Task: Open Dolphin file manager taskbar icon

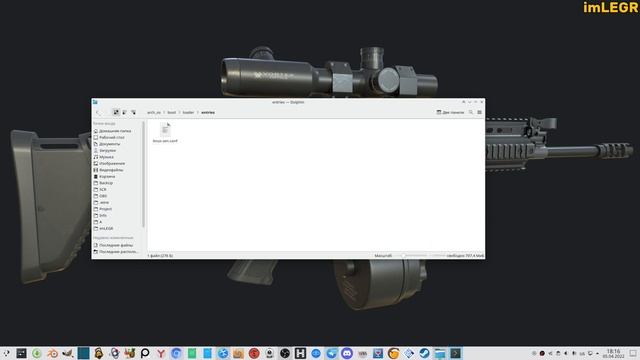Action: click(440, 353)
